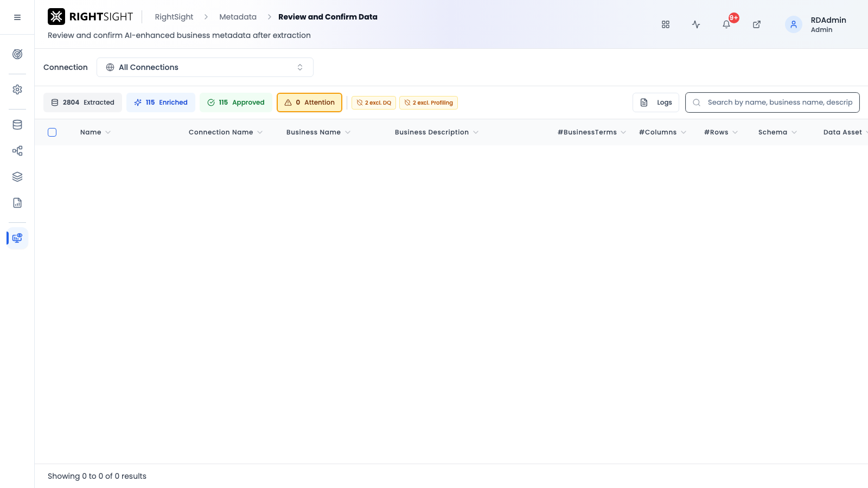Open the report file sidebar icon
Image resolution: width=868 pixels, height=488 pixels.
17,203
